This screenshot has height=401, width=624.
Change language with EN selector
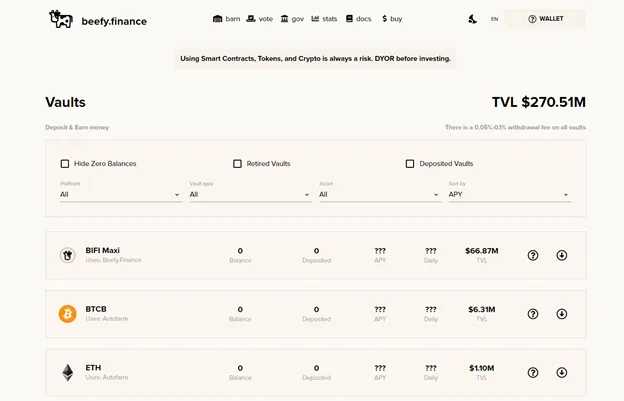(494, 19)
